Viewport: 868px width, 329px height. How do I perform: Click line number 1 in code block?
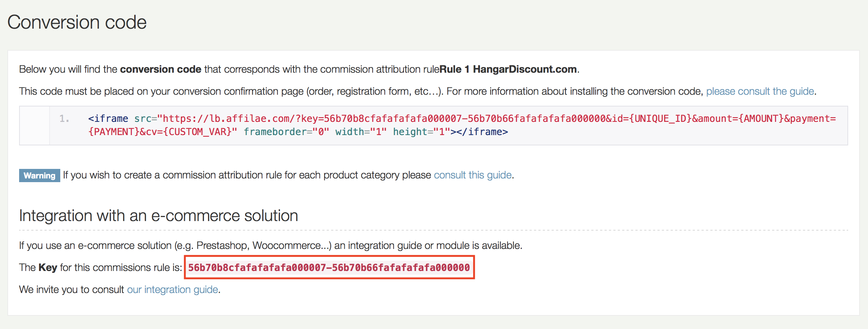64,119
